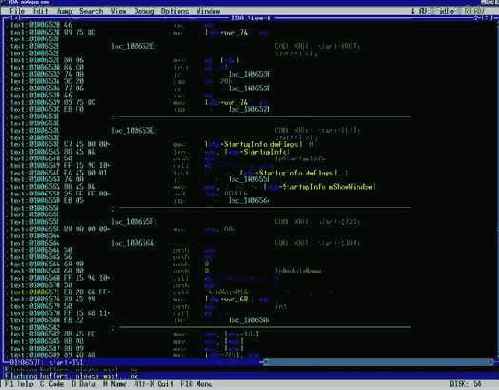Open the File menu
This screenshot has height=390, width=499.
point(17,11)
